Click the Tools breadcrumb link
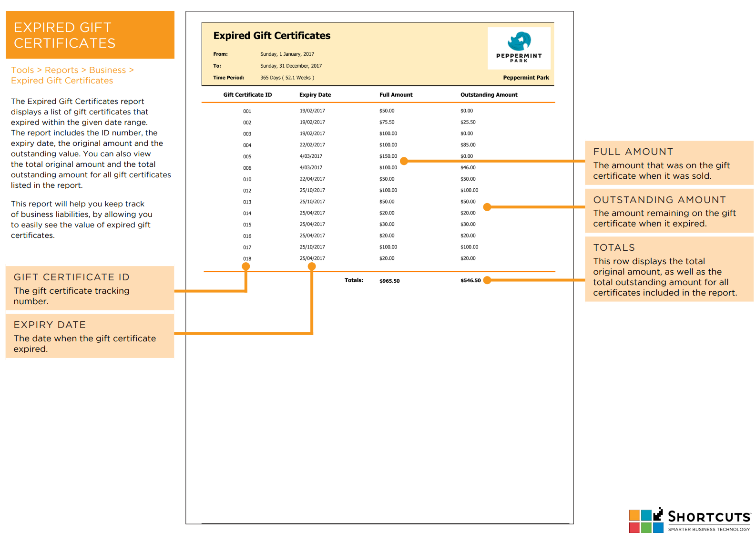Screen dimensions: 756x543 22,70
